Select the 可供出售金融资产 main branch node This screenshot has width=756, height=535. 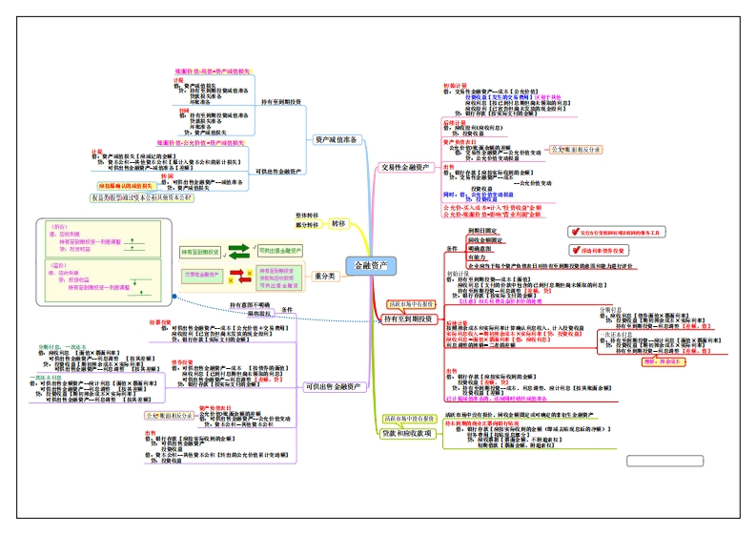(x=334, y=386)
